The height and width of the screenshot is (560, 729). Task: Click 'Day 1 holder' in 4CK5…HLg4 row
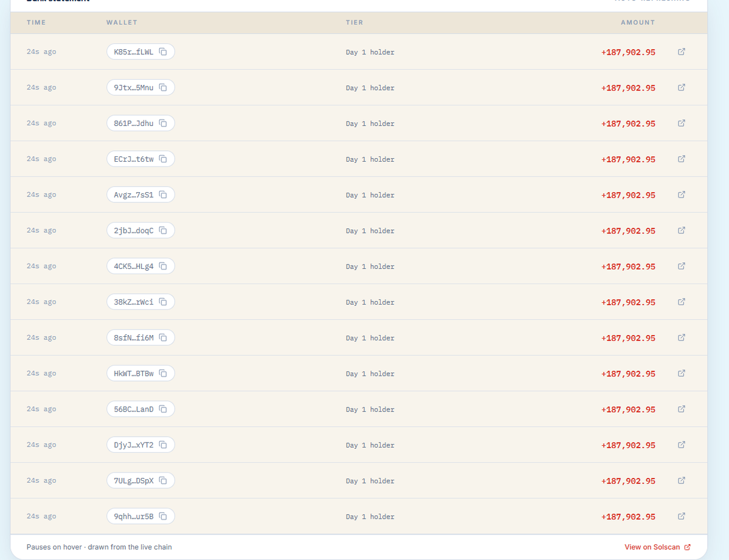pyautogui.click(x=370, y=266)
